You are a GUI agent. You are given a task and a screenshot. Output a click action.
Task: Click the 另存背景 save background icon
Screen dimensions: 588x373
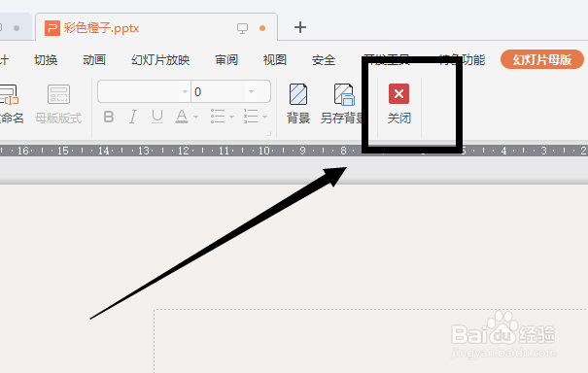344,94
